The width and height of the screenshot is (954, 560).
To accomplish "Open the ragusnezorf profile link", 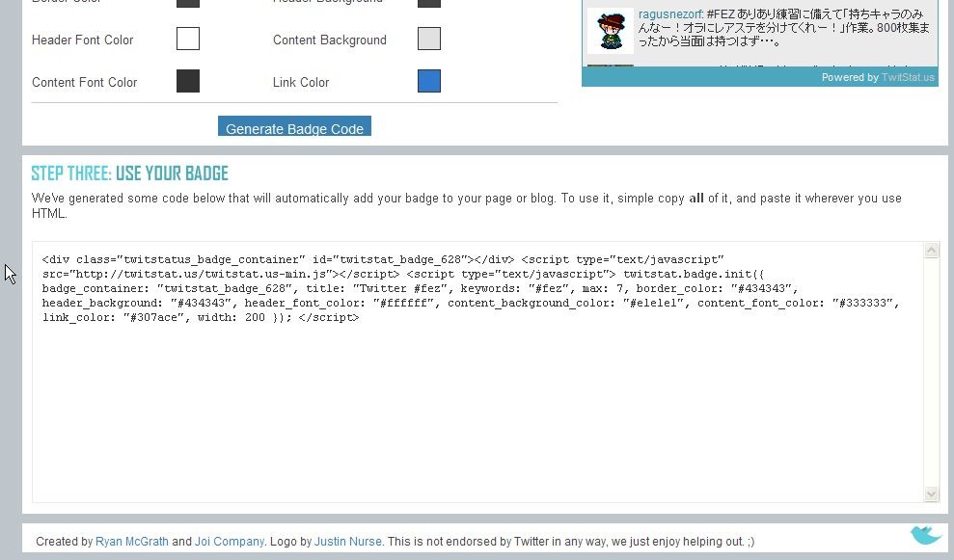I will click(x=669, y=14).
